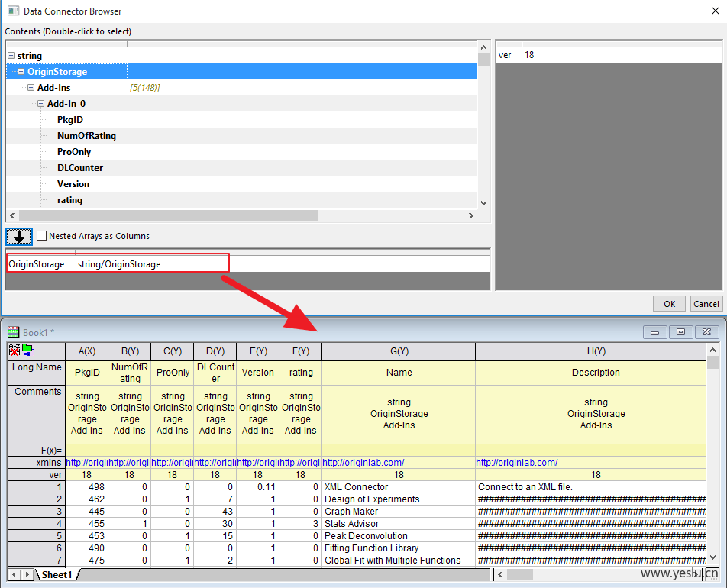
Task: Collapse the Add-In_0 node
Action: [40, 103]
